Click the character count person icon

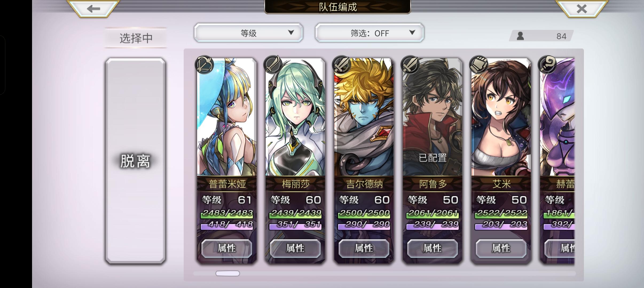pyautogui.click(x=520, y=36)
